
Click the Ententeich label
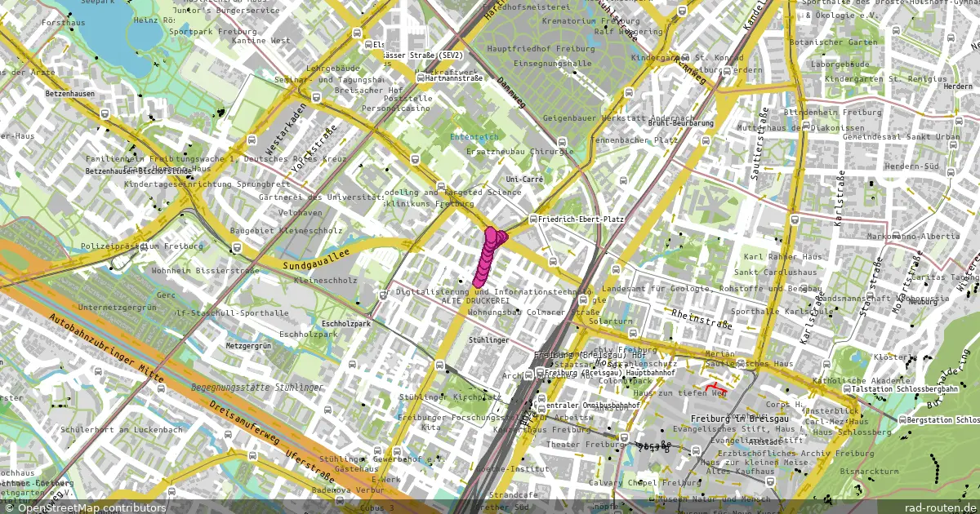(x=474, y=137)
